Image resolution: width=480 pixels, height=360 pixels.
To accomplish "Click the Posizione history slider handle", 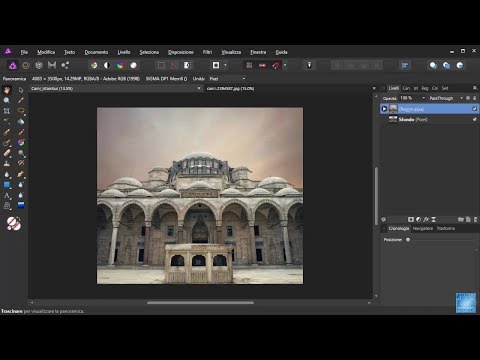I will (x=408, y=239).
